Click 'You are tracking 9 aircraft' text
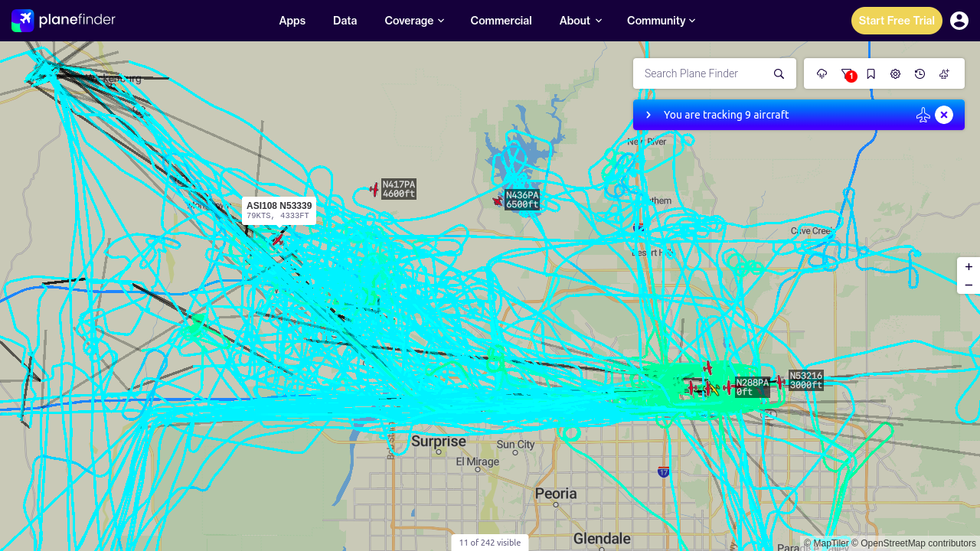 pyautogui.click(x=727, y=115)
